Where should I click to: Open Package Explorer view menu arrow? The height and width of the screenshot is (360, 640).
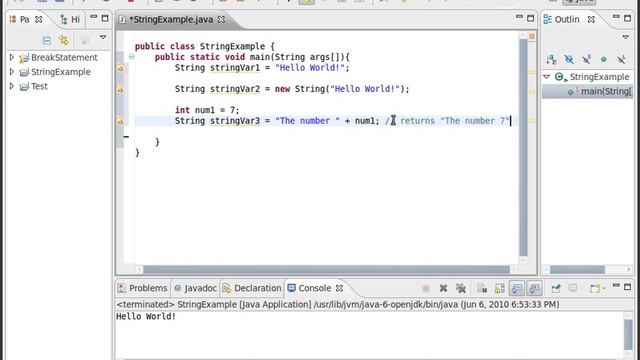click(x=103, y=38)
